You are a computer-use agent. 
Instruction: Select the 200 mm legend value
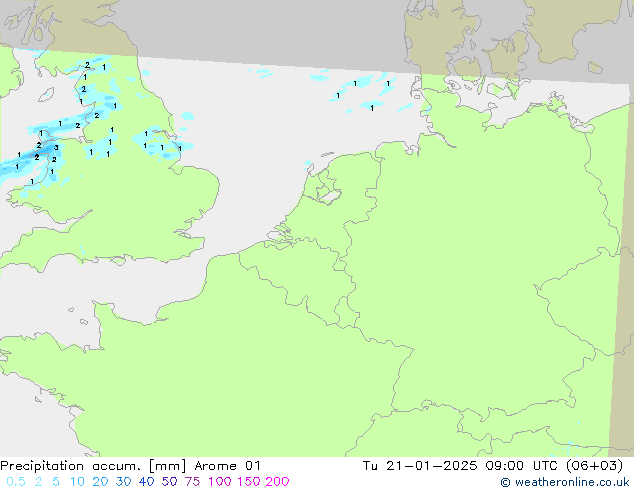click(277, 482)
